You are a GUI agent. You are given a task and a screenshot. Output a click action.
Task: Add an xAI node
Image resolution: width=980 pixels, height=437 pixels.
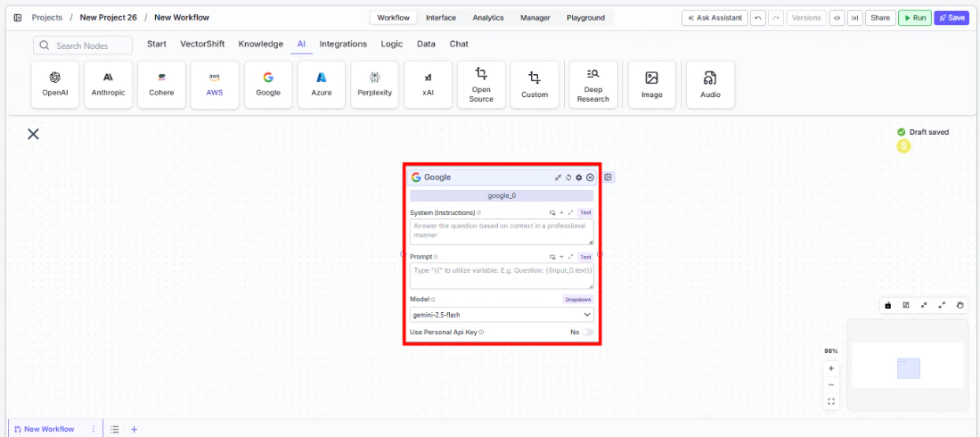(429, 85)
